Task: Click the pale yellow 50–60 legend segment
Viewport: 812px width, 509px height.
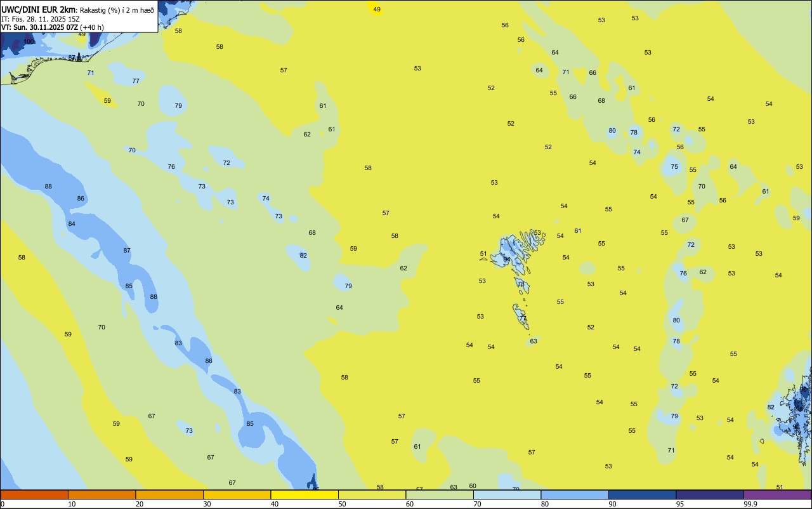Action: coord(372,494)
